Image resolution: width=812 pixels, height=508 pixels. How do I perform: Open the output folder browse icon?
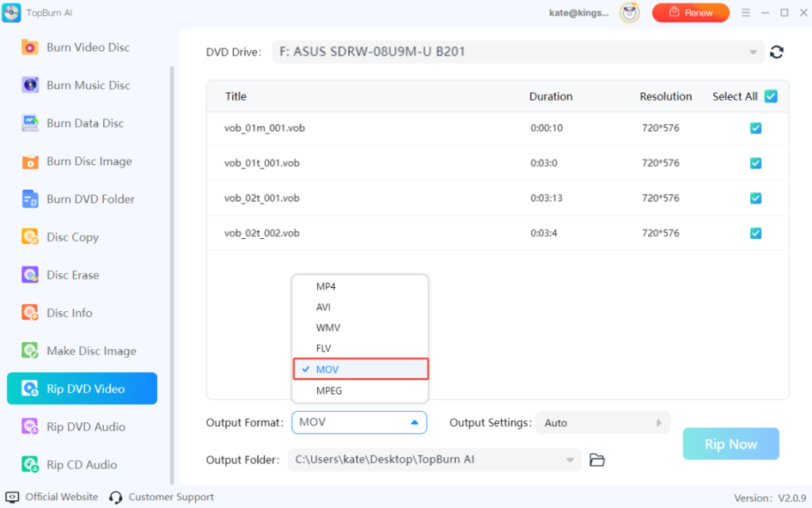click(597, 460)
